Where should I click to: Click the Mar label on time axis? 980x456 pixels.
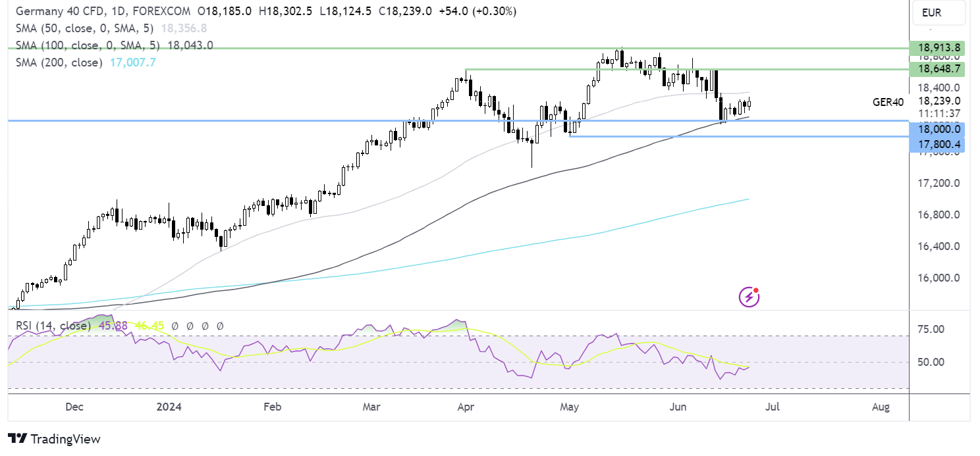point(371,407)
